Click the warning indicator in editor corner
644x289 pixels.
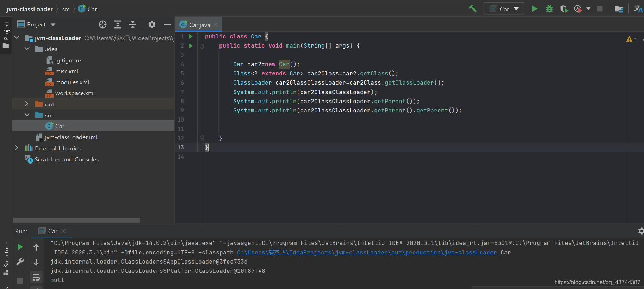tap(632, 39)
